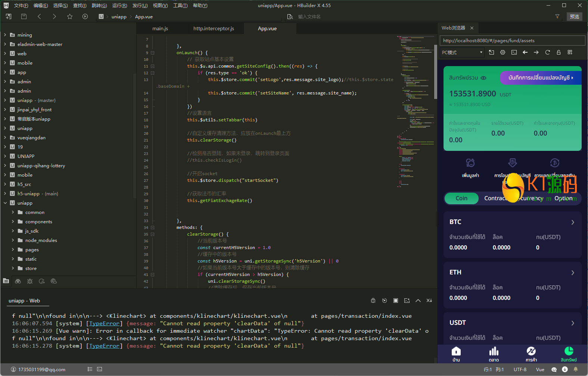The image size is (588, 376).
Task: Switch to the http.interceptor.js tab
Action: click(214, 28)
